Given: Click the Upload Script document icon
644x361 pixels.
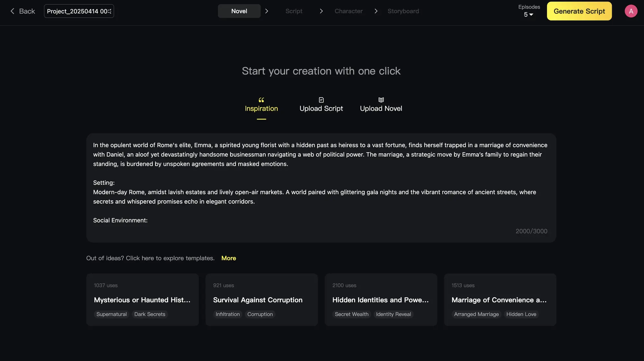Looking at the screenshot, I should tap(321, 100).
